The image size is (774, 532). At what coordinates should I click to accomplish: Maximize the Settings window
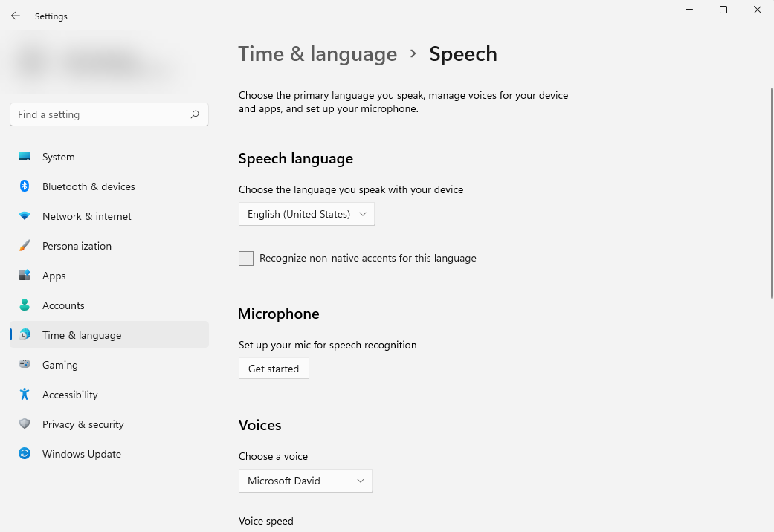click(x=723, y=10)
